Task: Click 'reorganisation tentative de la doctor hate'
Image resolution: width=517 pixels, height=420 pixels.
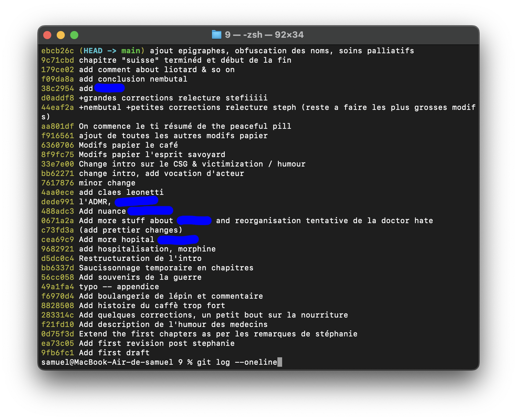Action: 334,221
